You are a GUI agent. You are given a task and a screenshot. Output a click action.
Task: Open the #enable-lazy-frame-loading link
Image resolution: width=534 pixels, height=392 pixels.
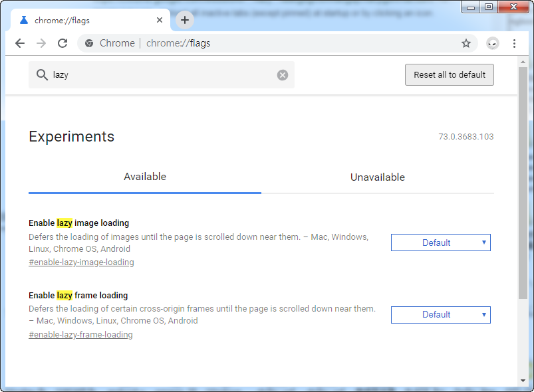pos(80,334)
